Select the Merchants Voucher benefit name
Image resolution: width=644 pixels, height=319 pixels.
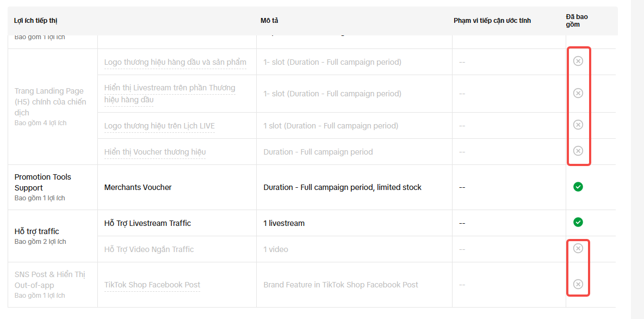click(x=138, y=187)
